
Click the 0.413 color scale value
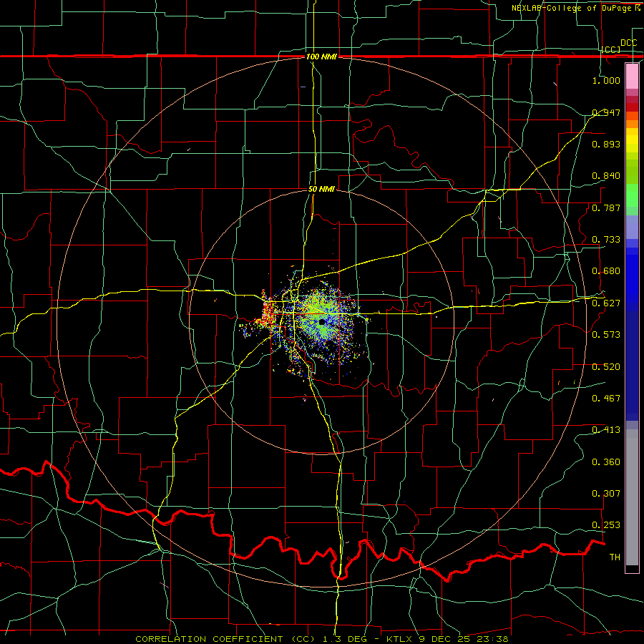[606, 429]
